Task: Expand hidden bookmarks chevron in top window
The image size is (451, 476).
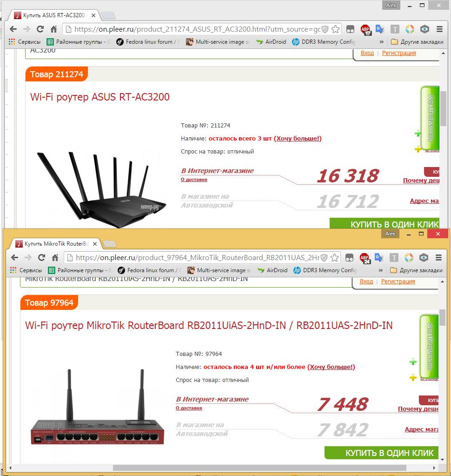Action: point(382,42)
